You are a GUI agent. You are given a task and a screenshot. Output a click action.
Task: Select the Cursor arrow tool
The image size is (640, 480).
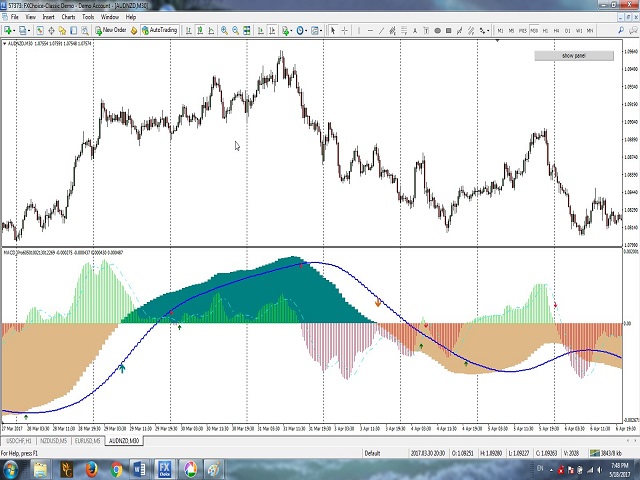(x=333, y=31)
